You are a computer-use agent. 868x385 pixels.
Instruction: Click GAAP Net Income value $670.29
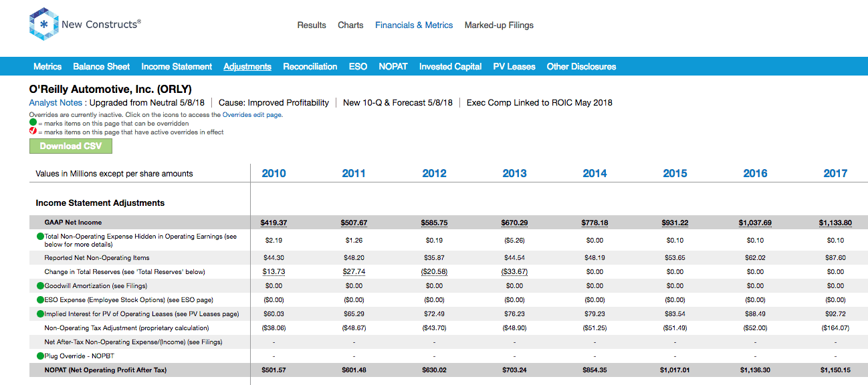(514, 223)
